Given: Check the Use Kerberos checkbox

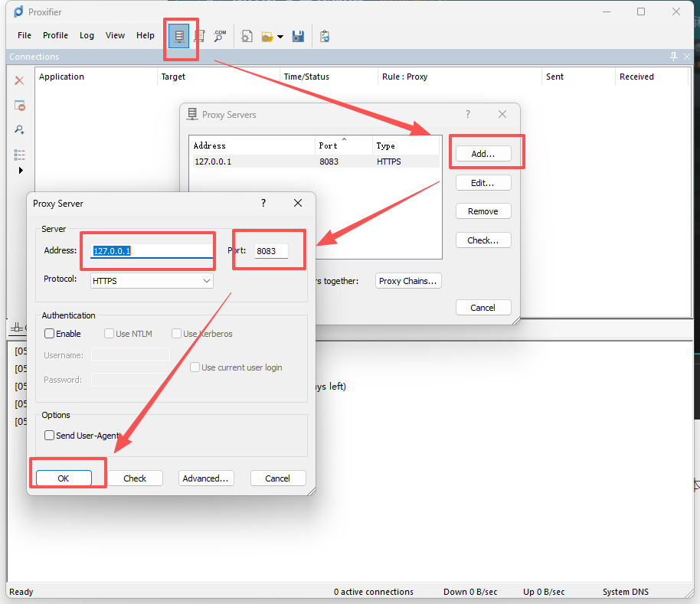Looking at the screenshot, I should [176, 334].
